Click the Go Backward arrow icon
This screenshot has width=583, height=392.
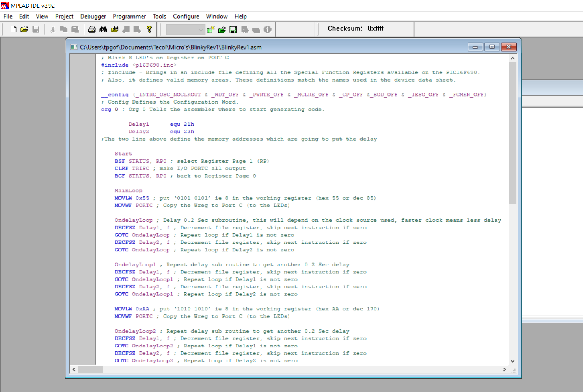coord(126,29)
